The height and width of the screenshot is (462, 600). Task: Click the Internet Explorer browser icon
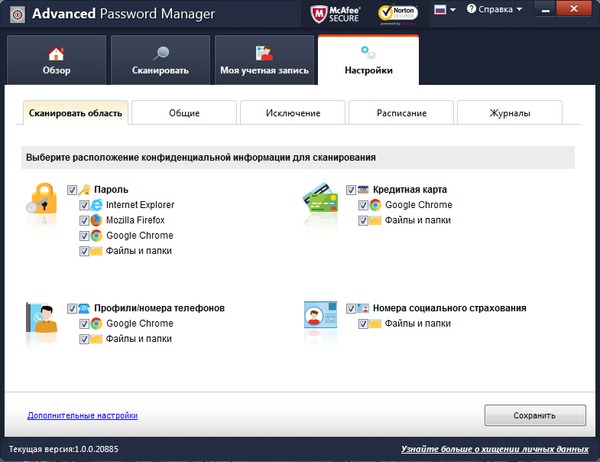pyautogui.click(x=97, y=205)
